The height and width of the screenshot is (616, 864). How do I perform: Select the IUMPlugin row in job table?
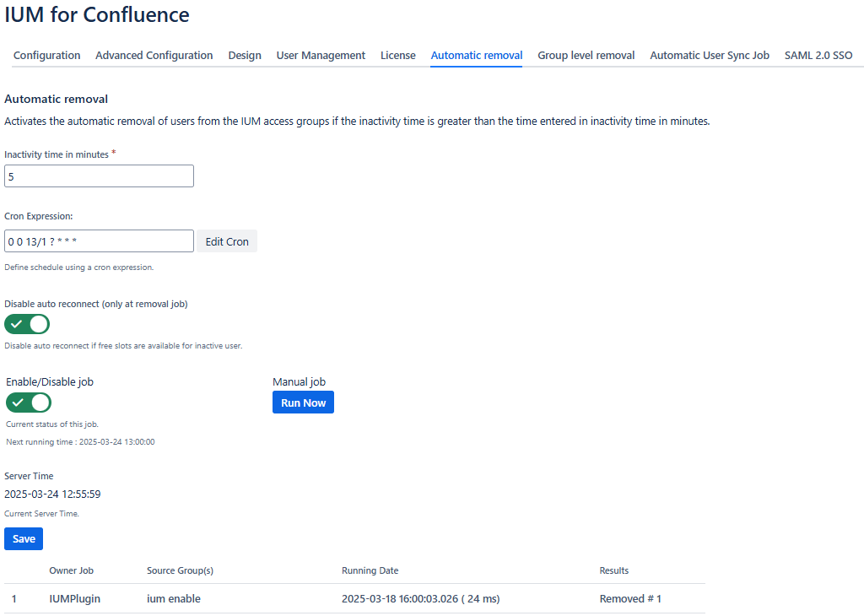[x=74, y=599]
